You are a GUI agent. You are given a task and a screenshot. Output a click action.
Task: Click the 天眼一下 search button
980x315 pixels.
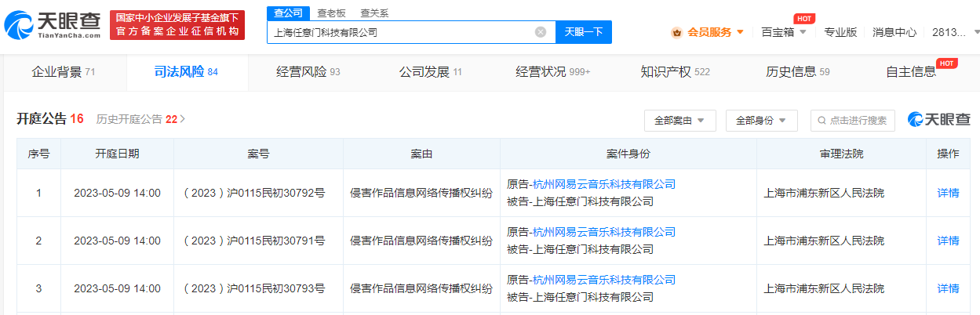tap(584, 32)
